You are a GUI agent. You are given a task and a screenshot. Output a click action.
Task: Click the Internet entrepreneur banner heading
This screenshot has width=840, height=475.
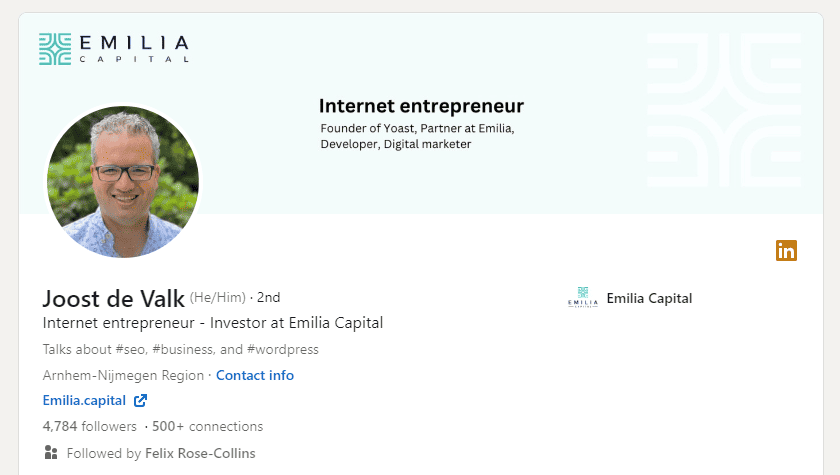pyautogui.click(x=421, y=106)
